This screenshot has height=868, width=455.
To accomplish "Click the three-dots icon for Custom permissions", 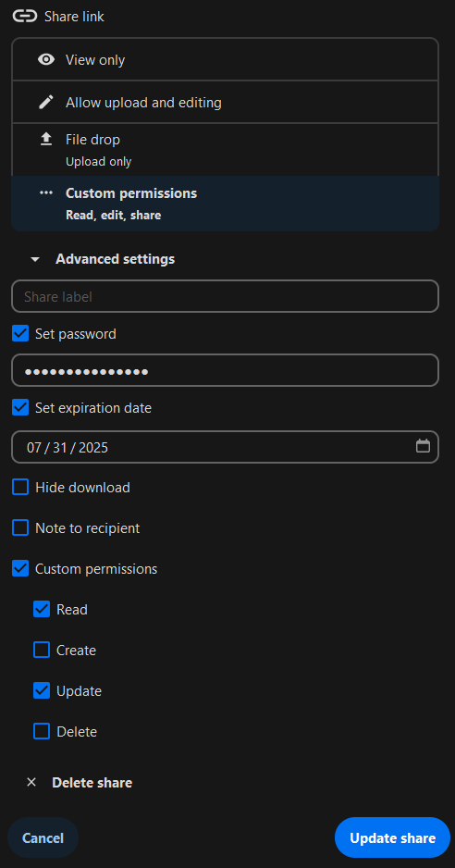I will point(46,193).
